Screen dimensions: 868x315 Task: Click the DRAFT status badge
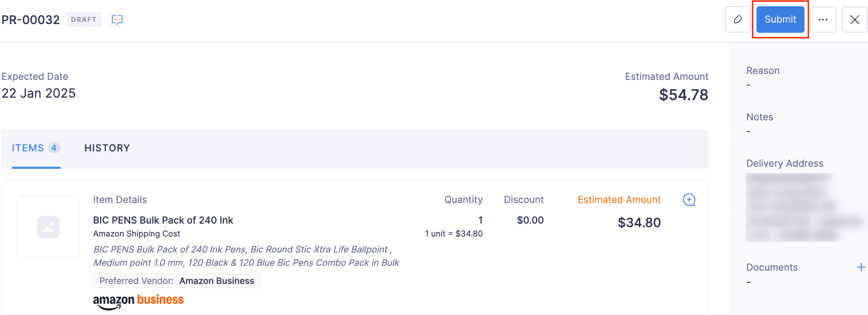[x=84, y=20]
